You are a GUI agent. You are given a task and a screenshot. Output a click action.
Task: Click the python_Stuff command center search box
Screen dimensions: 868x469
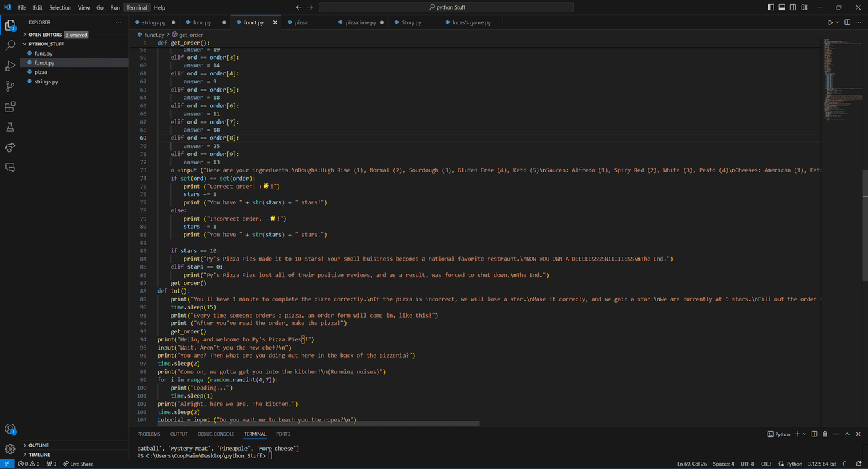click(446, 7)
